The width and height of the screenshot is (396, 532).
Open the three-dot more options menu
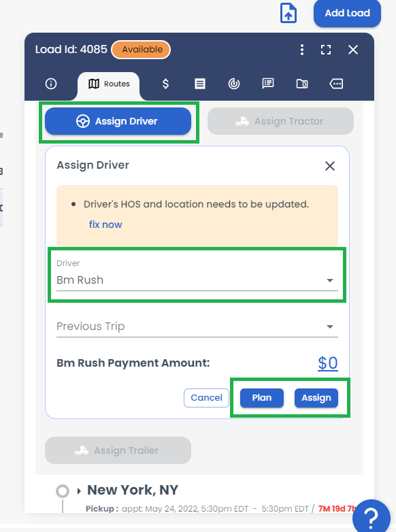[x=301, y=50]
